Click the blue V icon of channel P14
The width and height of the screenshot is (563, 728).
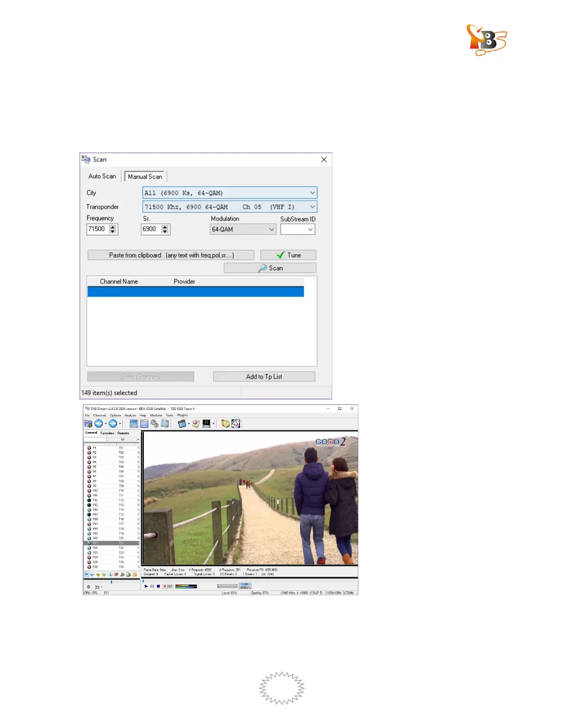(x=89, y=510)
